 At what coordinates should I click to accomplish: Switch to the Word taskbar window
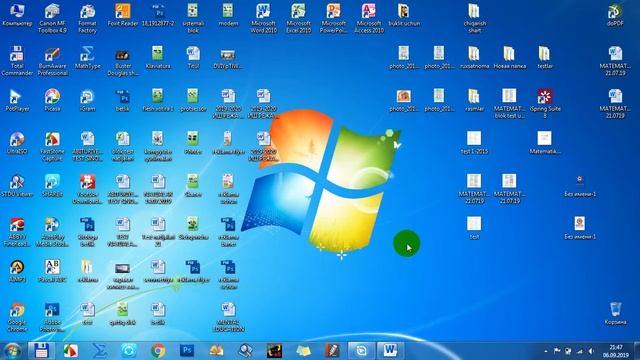pos(390,351)
